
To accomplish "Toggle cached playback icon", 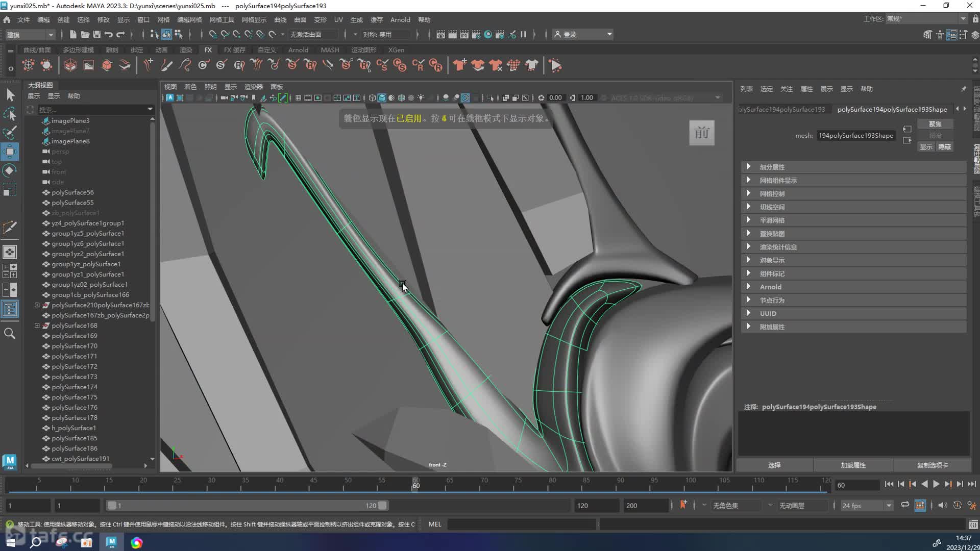I will 920,505.
